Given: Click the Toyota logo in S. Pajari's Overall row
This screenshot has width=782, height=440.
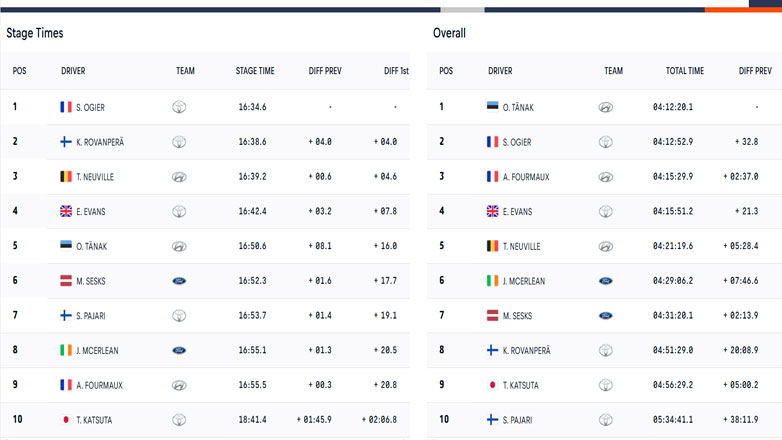Looking at the screenshot, I should [606, 420].
